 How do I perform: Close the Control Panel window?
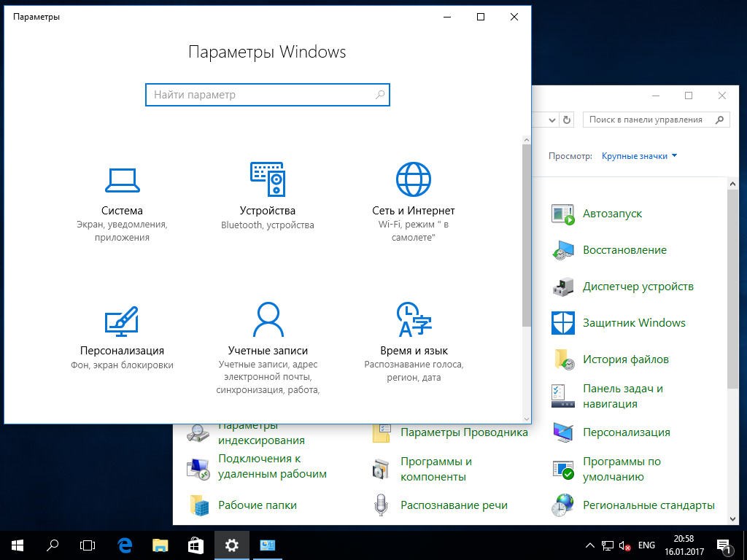pos(721,96)
